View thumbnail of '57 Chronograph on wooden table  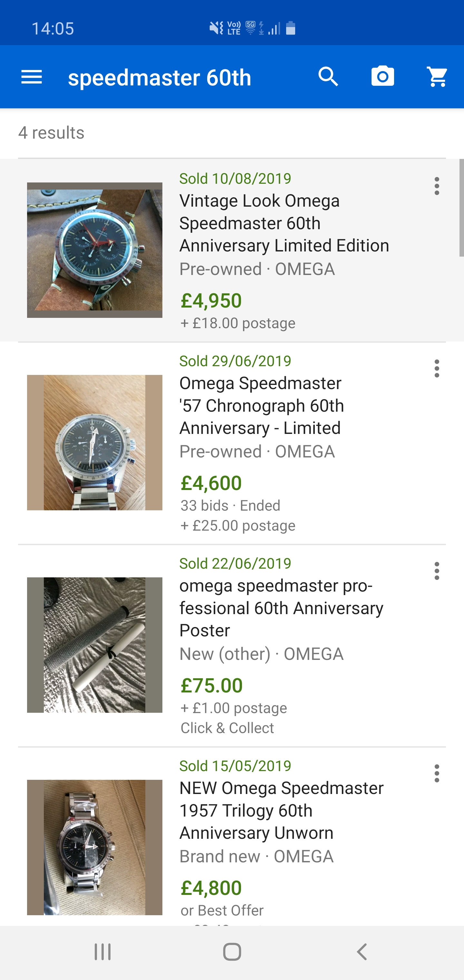(x=95, y=442)
